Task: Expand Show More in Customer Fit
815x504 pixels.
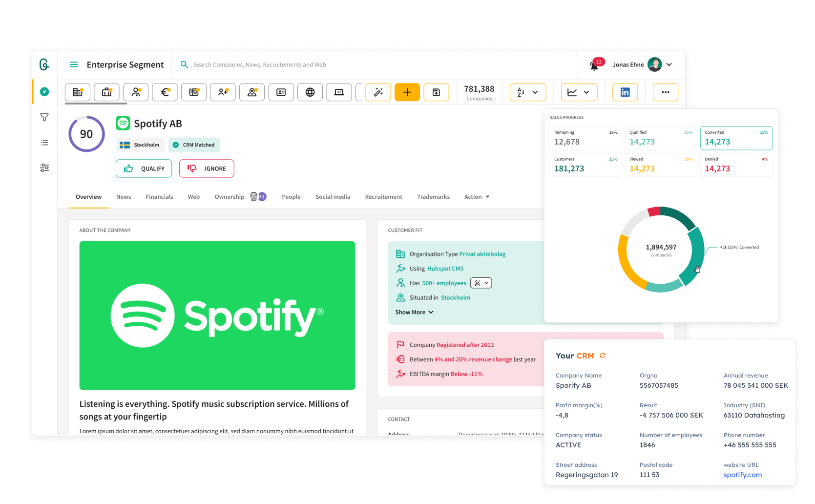Action: pos(414,312)
